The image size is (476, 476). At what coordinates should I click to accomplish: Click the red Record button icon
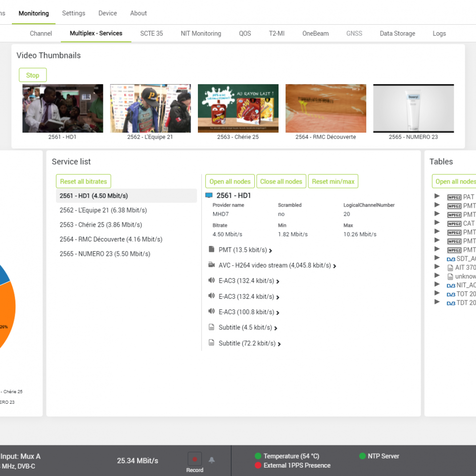pyautogui.click(x=194, y=459)
